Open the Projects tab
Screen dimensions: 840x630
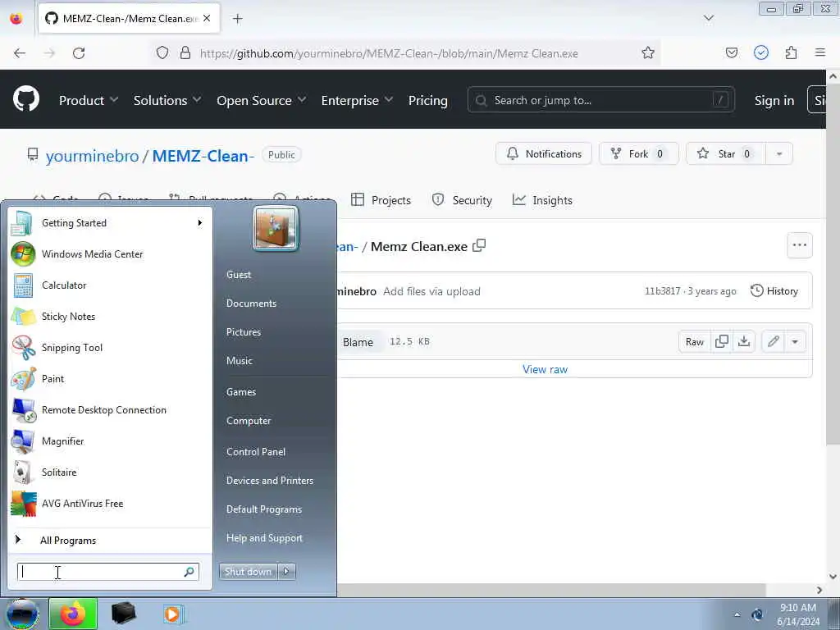tap(381, 200)
